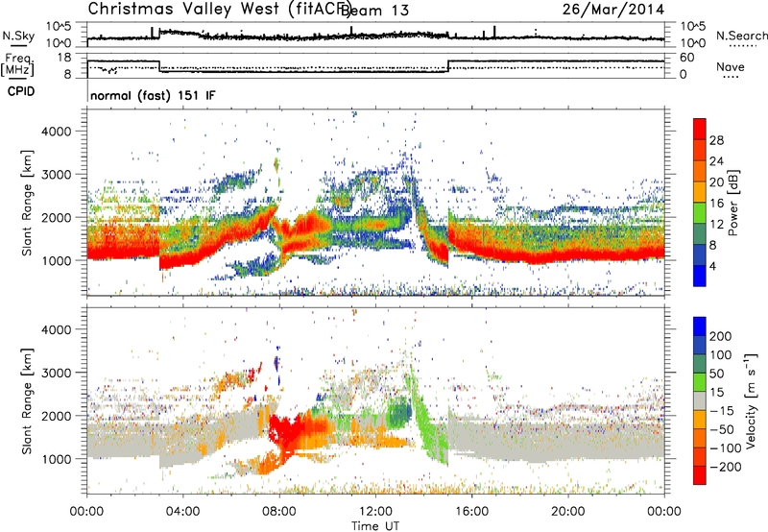Click the solid line sample under N.Sky
768x532 pixels.
tap(18, 45)
